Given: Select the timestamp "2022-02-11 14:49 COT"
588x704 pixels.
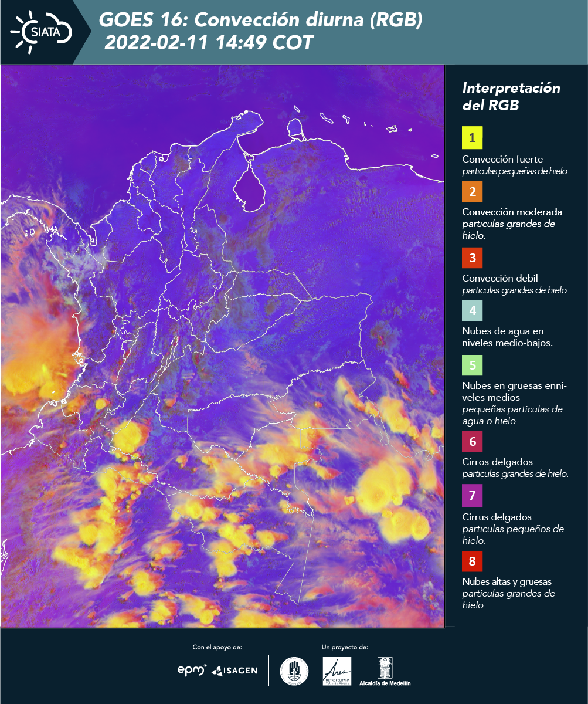Looking at the screenshot, I should 209,43.
